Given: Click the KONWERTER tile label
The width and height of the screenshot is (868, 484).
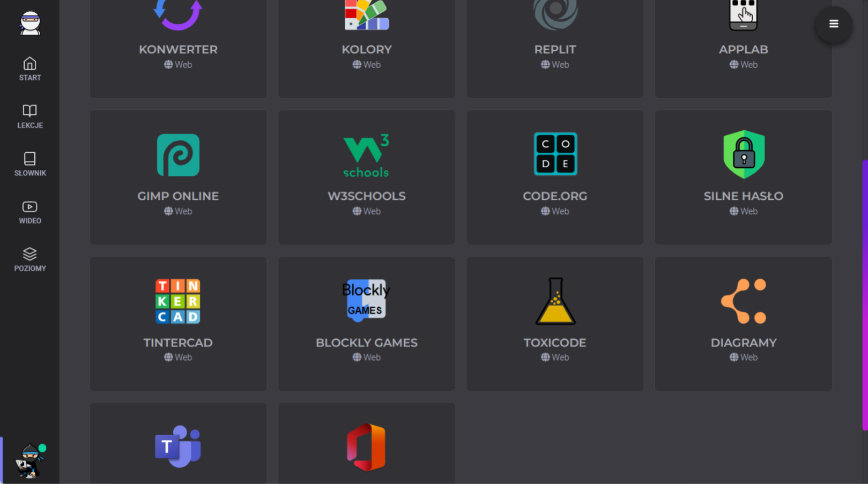Looking at the screenshot, I should pos(178,49).
